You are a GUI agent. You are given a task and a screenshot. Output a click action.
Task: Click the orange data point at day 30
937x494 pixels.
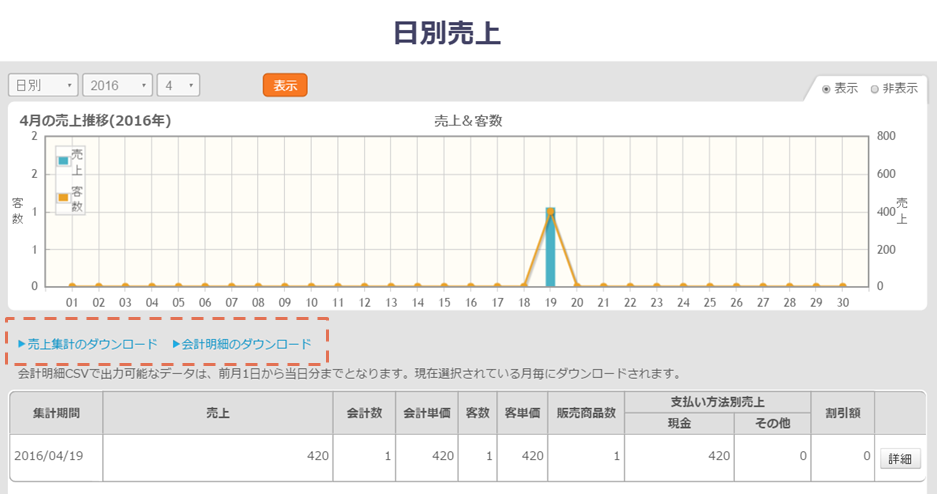[843, 287]
